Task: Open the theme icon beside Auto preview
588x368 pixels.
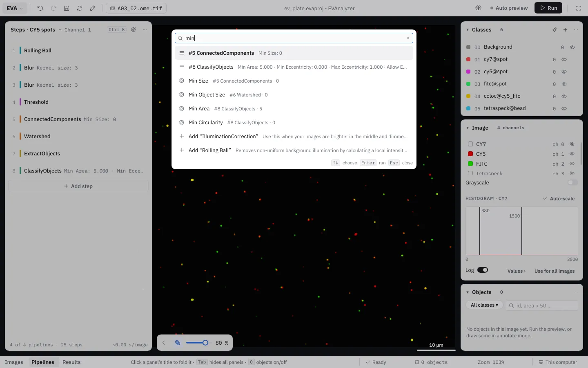Action: point(479,8)
